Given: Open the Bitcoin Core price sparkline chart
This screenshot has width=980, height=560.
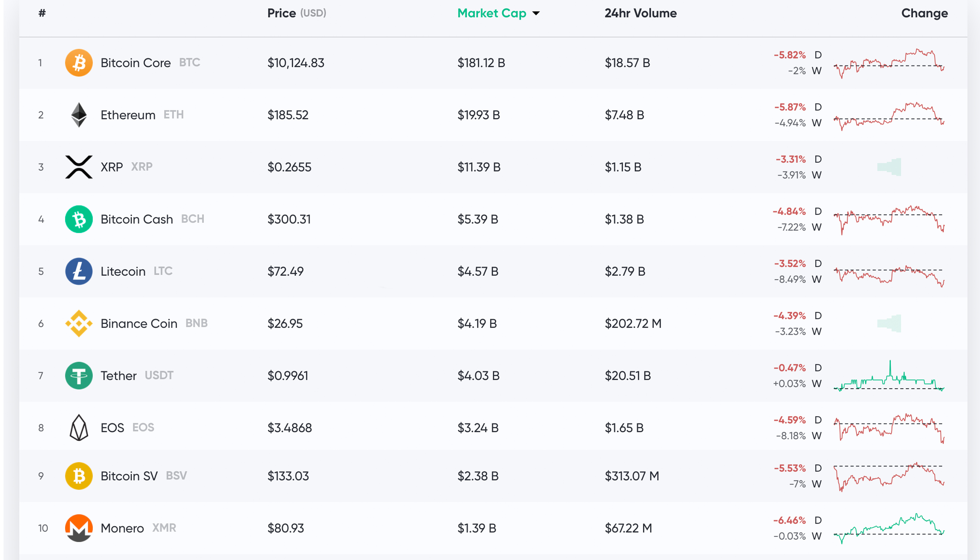Looking at the screenshot, I should [x=888, y=63].
